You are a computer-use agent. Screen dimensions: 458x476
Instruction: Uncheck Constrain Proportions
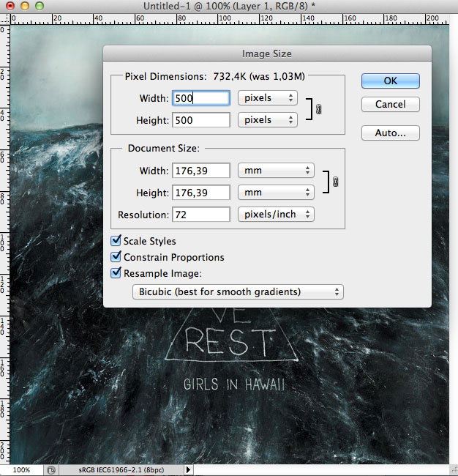(x=116, y=257)
